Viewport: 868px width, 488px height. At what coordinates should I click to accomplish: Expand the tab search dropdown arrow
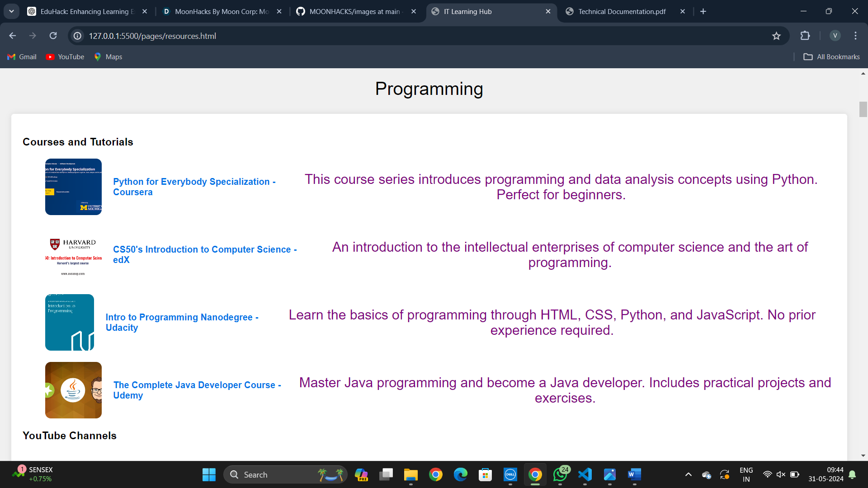[11, 11]
